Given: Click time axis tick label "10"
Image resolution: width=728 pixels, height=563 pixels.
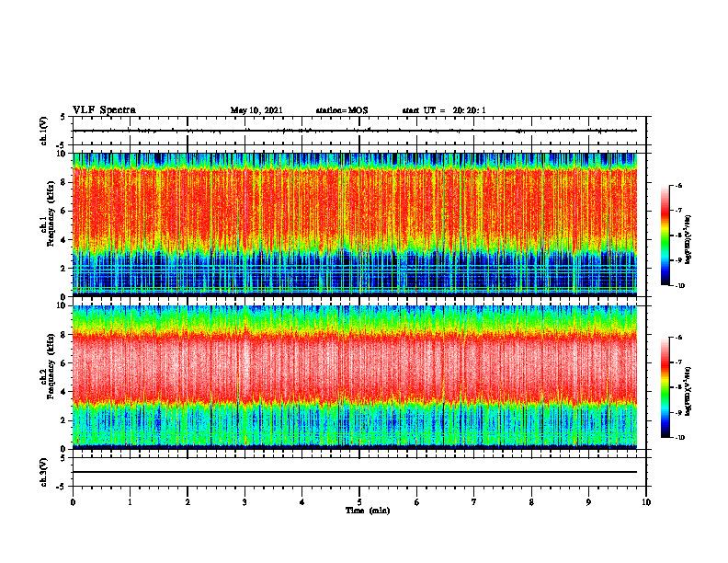Looking at the screenshot, I should pyautogui.click(x=646, y=502).
